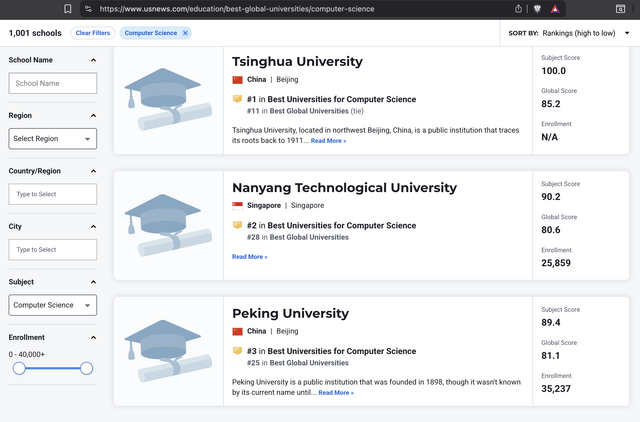
Task: Collapse the Country/Region filter section
Action: tap(93, 171)
